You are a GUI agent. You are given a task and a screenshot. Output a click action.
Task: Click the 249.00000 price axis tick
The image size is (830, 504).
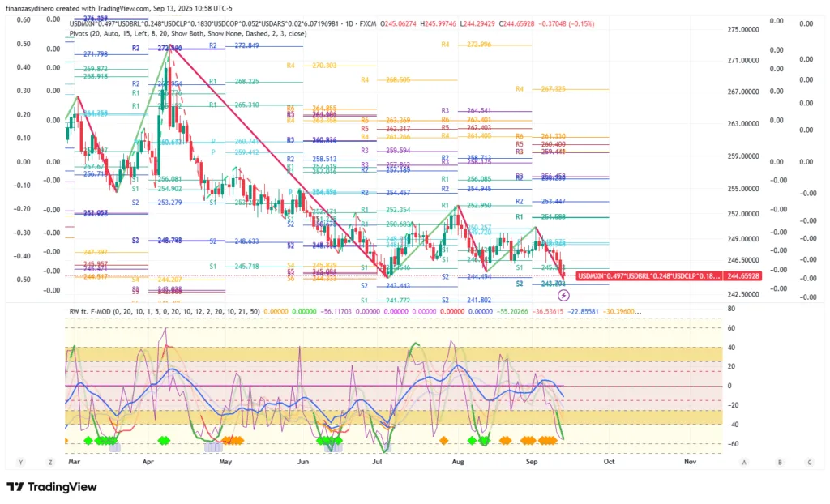(743, 239)
